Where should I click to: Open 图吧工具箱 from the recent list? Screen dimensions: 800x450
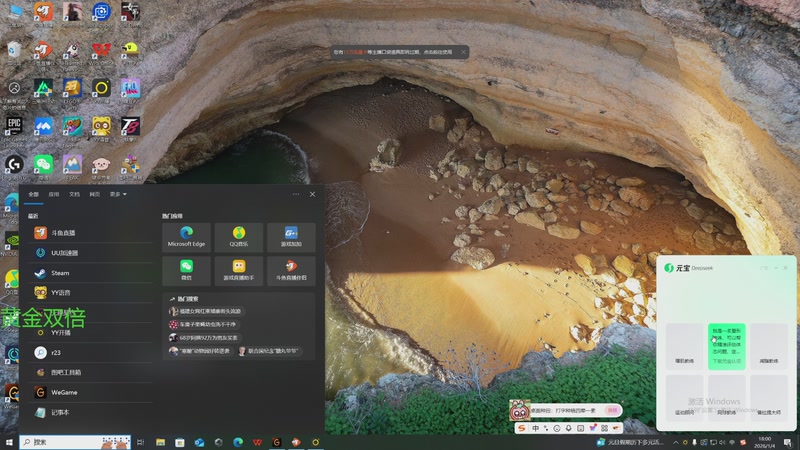[91, 372]
